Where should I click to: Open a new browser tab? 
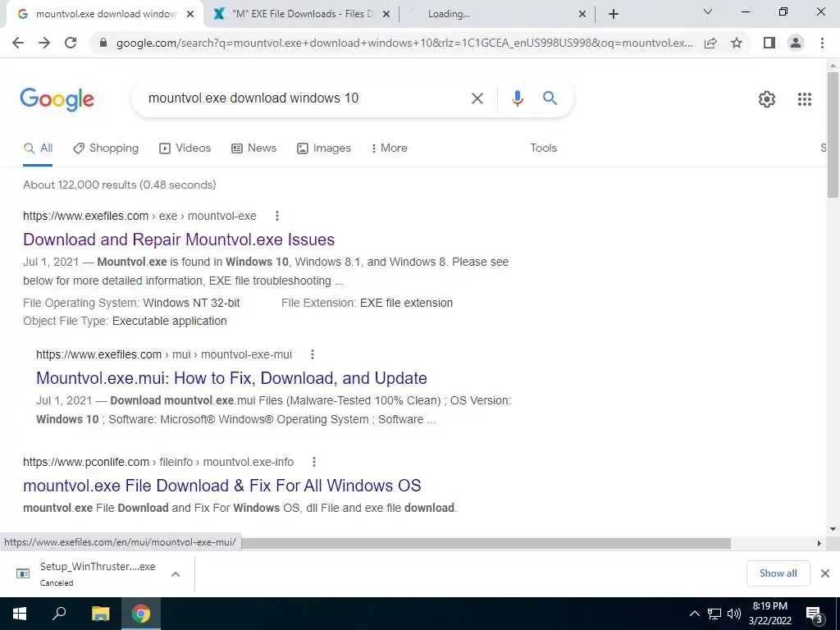tap(614, 14)
